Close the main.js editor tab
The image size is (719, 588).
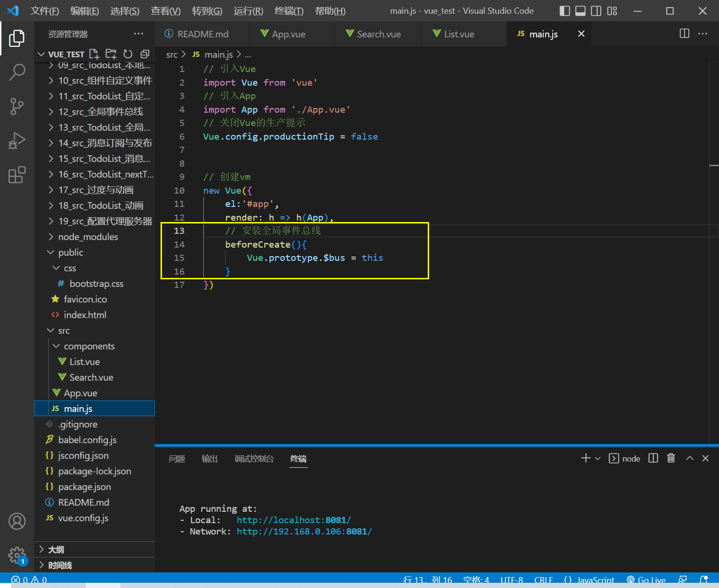(x=581, y=34)
